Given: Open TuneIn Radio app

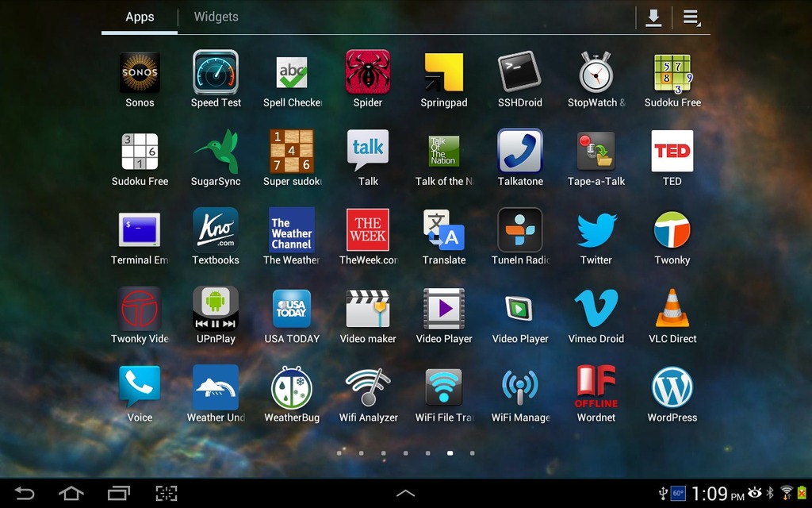Looking at the screenshot, I should pos(520,237).
